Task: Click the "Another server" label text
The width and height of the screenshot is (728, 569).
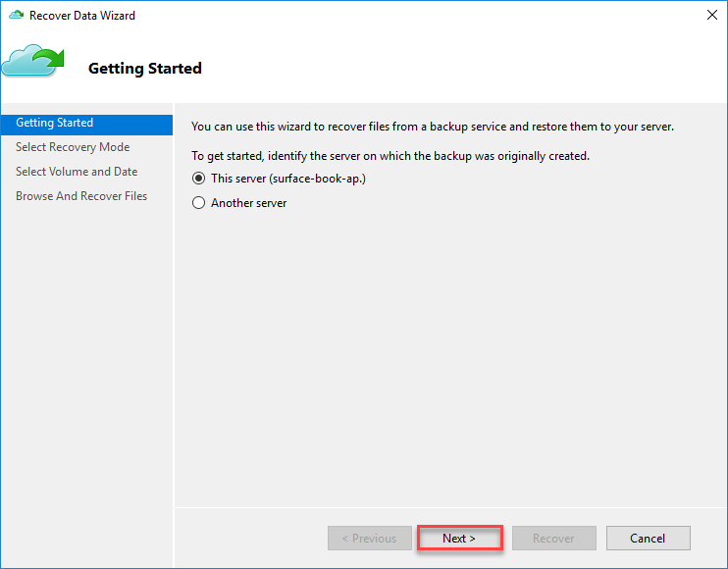Action: pyautogui.click(x=248, y=203)
